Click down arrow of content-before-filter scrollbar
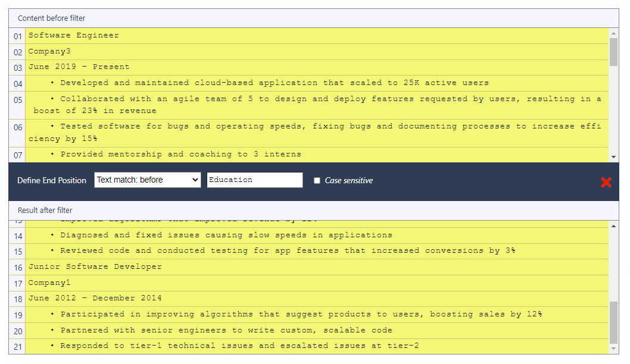Viewport: 630px width, 364px height. [613, 156]
